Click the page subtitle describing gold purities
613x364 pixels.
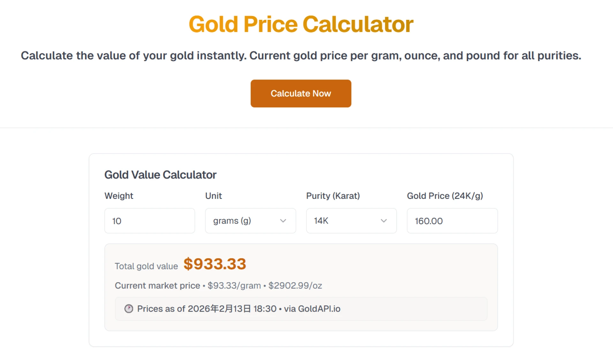tap(301, 56)
